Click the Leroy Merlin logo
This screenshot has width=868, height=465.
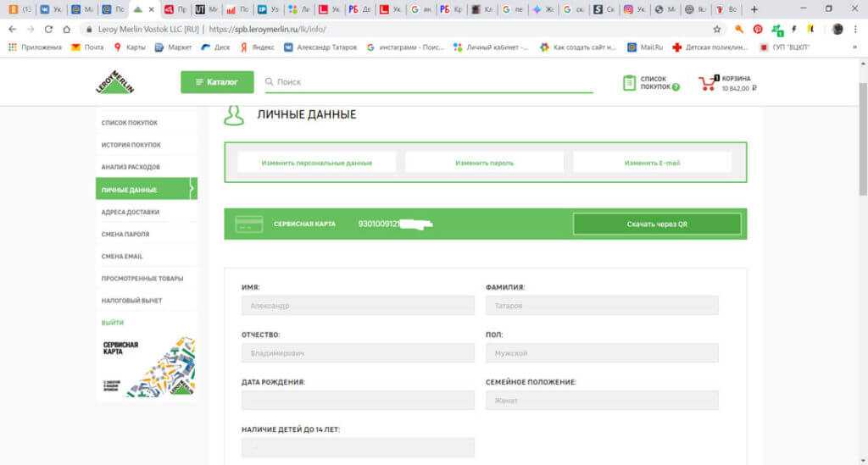pyautogui.click(x=115, y=82)
